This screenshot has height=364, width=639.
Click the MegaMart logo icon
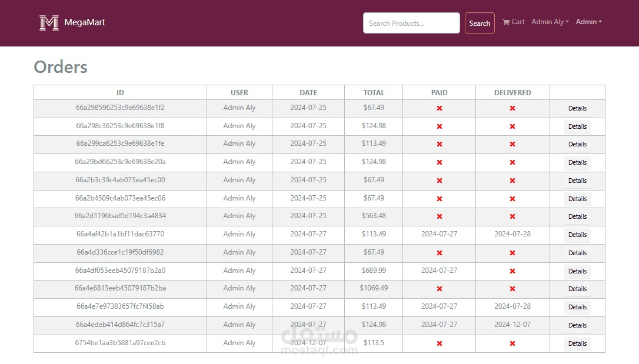(49, 23)
